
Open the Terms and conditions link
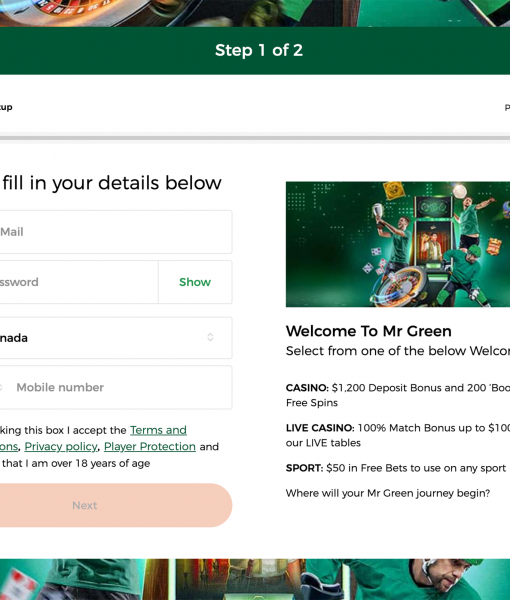pyautogui.click(x=158, y=430)
